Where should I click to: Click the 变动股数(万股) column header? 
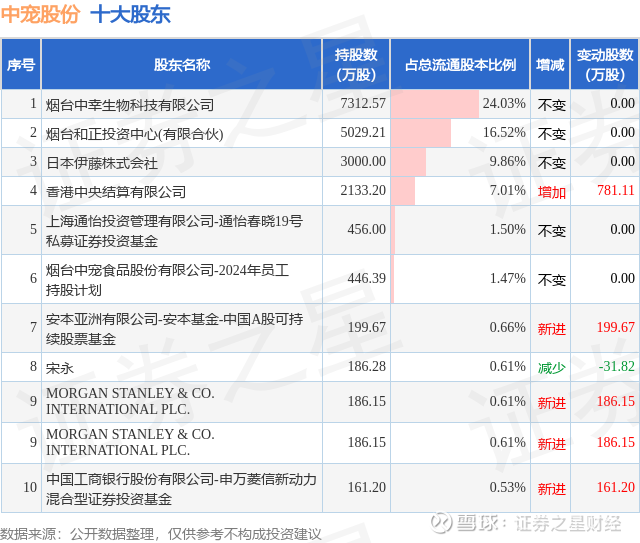[605, 65]
